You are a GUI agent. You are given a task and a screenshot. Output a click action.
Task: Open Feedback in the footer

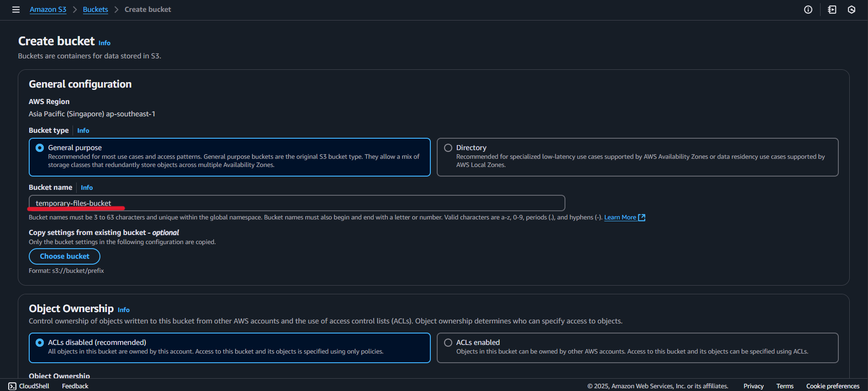pyautogui.click(x=75, y=386)
